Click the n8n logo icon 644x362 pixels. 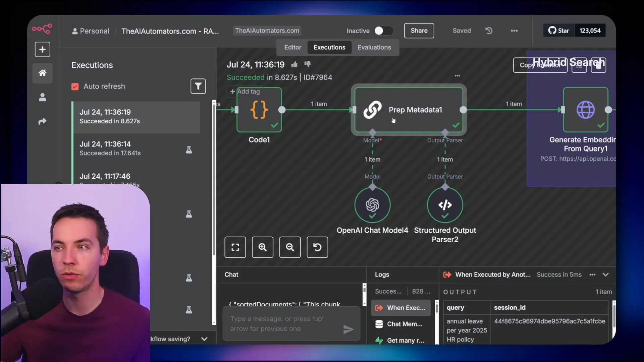42,29
